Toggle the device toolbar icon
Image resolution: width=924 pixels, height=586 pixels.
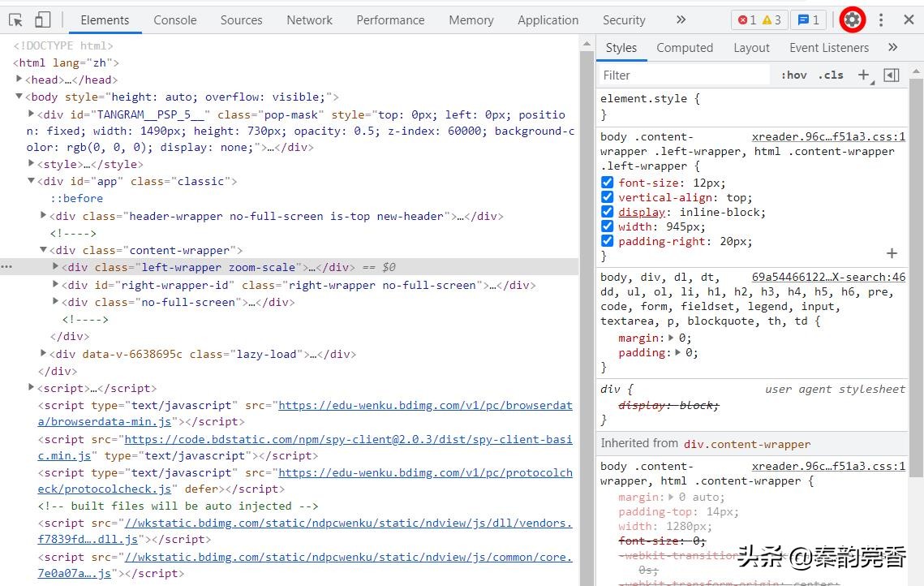coord(42,20)
